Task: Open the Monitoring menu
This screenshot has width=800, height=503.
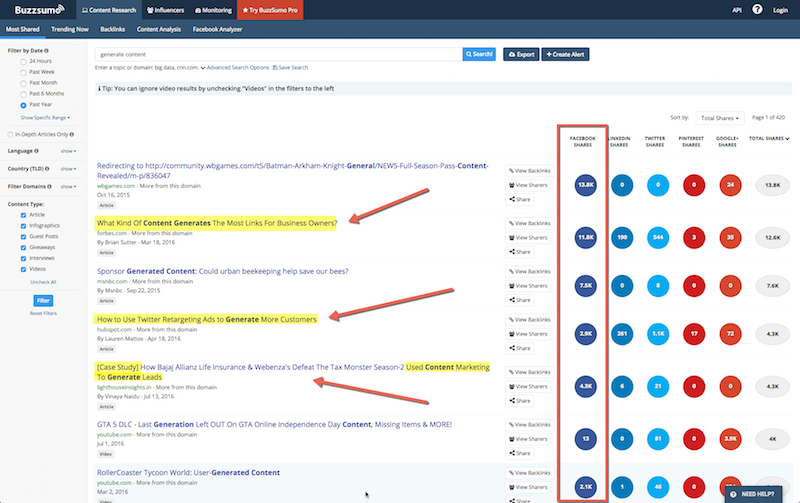Action: click(x=213, y=10)
